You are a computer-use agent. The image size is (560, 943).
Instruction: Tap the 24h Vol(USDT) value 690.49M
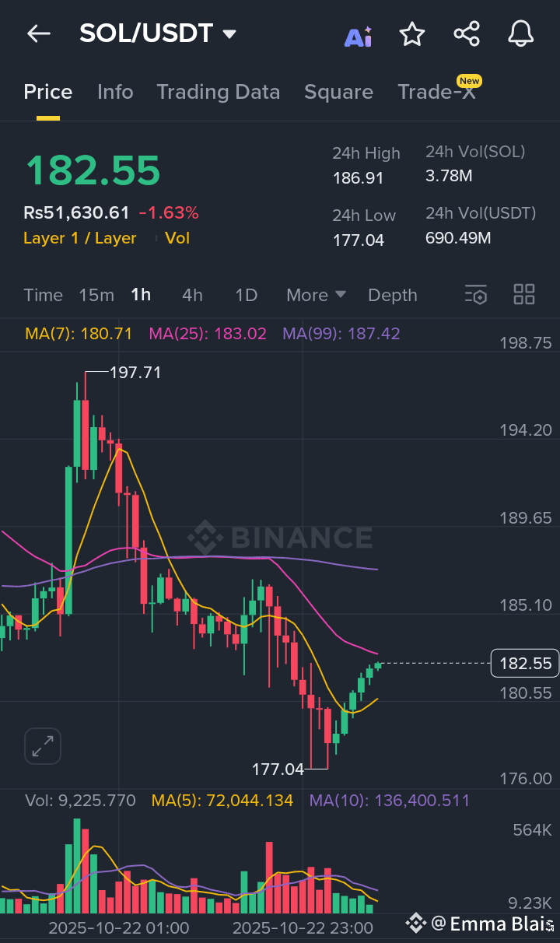[x=458, y=238]
